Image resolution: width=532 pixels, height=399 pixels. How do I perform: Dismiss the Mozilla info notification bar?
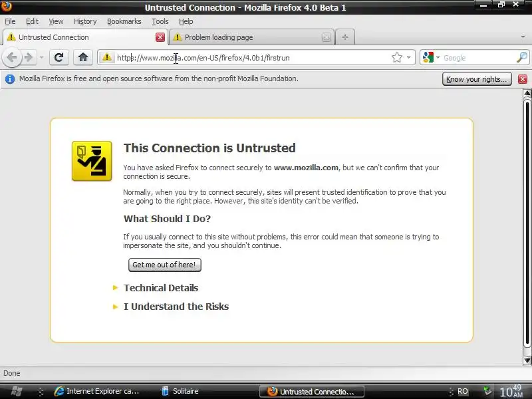pos(523,79)
